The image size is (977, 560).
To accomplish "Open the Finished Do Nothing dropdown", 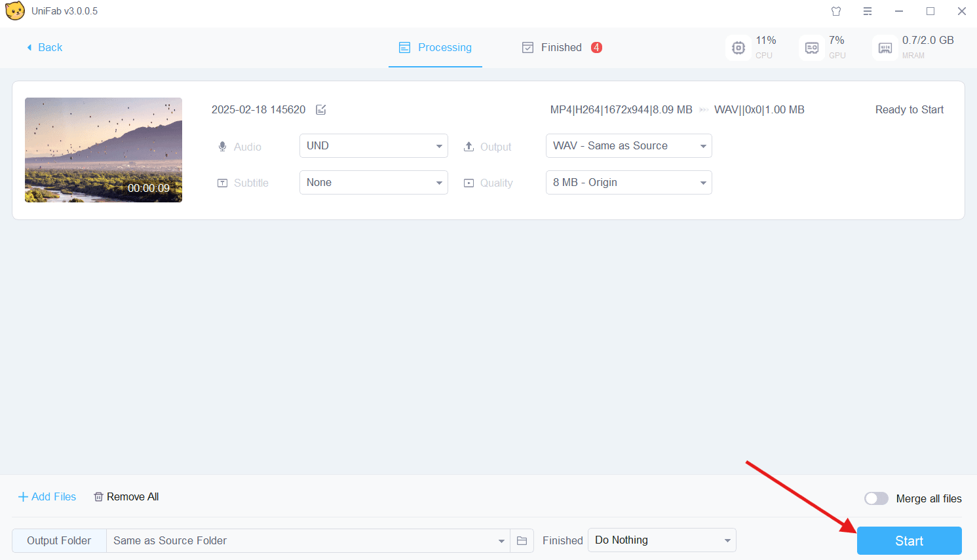I will pos(662,540).
